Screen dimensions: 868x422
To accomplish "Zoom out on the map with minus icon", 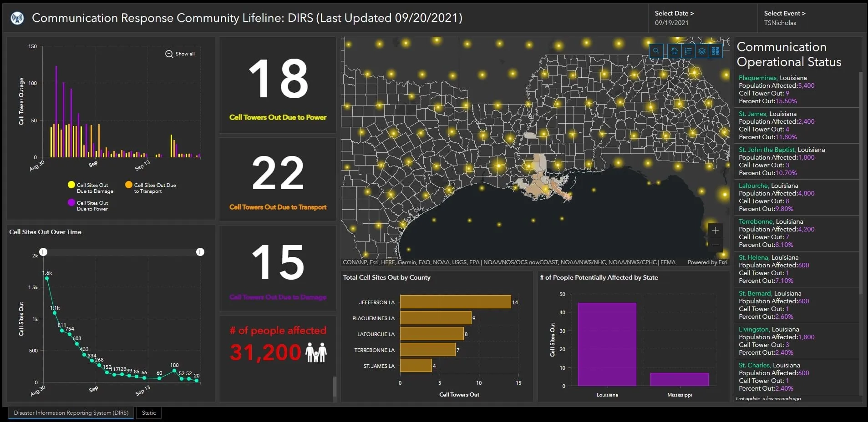I will [715, 245].
